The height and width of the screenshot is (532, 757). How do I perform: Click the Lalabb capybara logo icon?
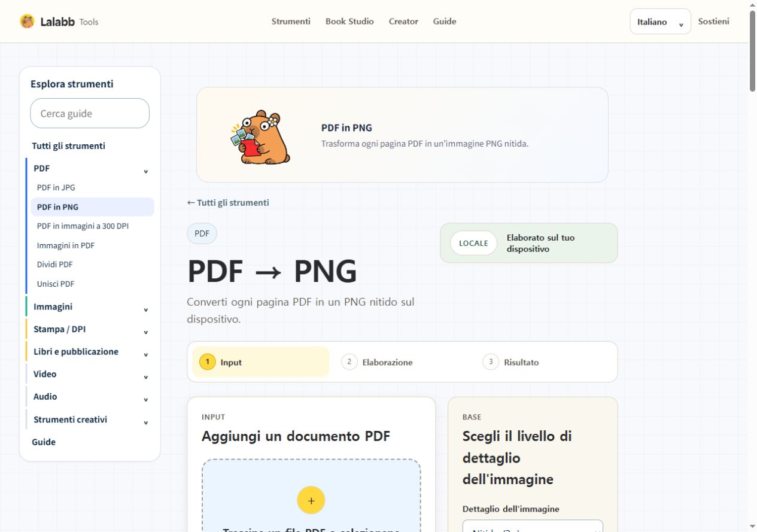[27, 22]
